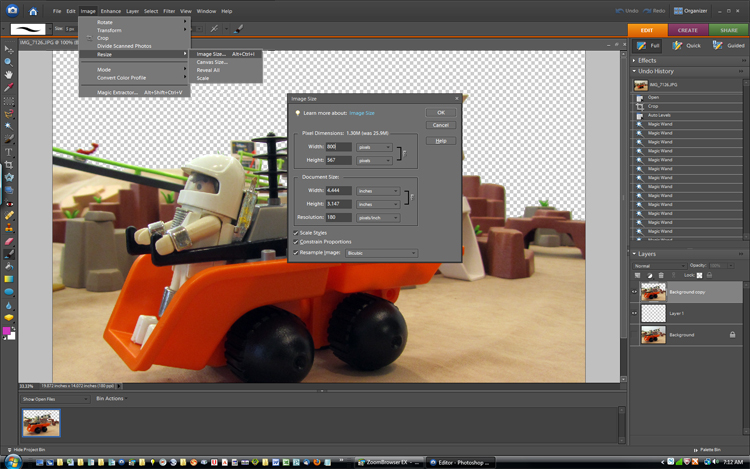Image resolution: width=750 pixels, height=469 pixels.
Task: Choose Canvas Size from Resize submenu
Action: click(x=212, y=62)
